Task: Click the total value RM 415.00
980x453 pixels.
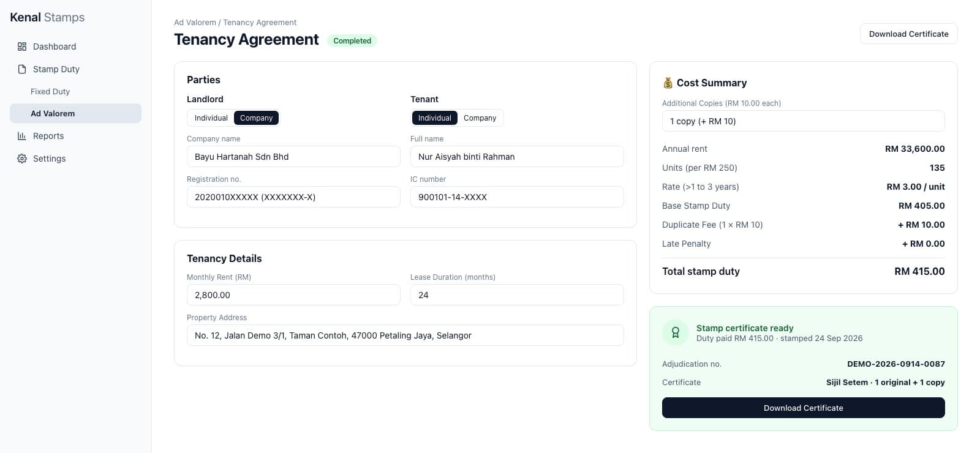Action: point(919,271)
